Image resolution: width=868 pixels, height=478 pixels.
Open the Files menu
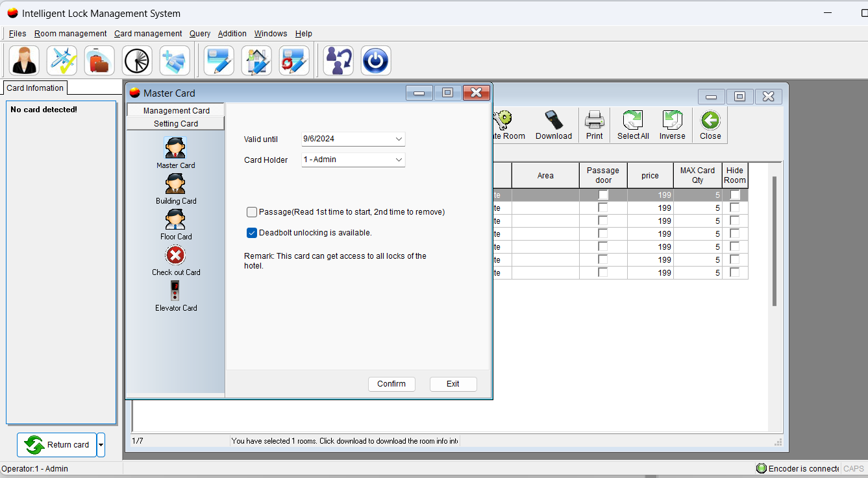click(x=18, y=34)
